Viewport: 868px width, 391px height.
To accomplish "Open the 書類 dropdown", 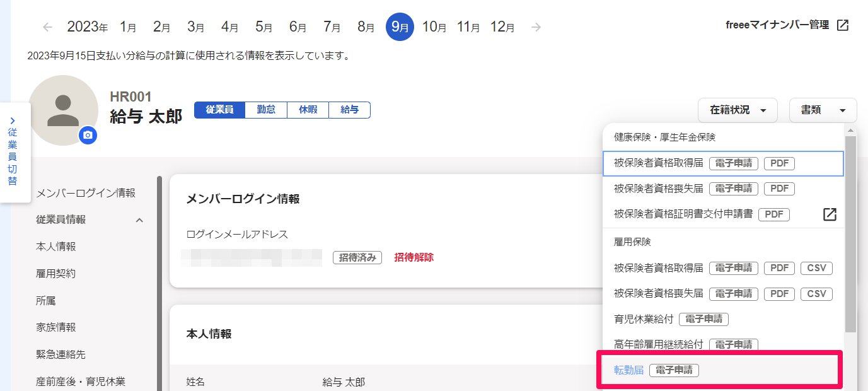I will click(823, 110).
